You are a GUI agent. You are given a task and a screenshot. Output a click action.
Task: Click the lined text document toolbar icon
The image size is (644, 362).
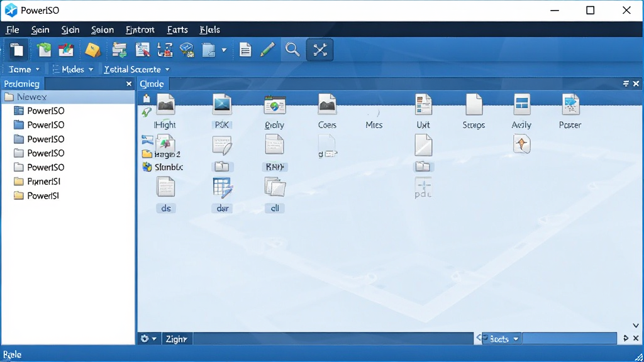coord(245,50)
